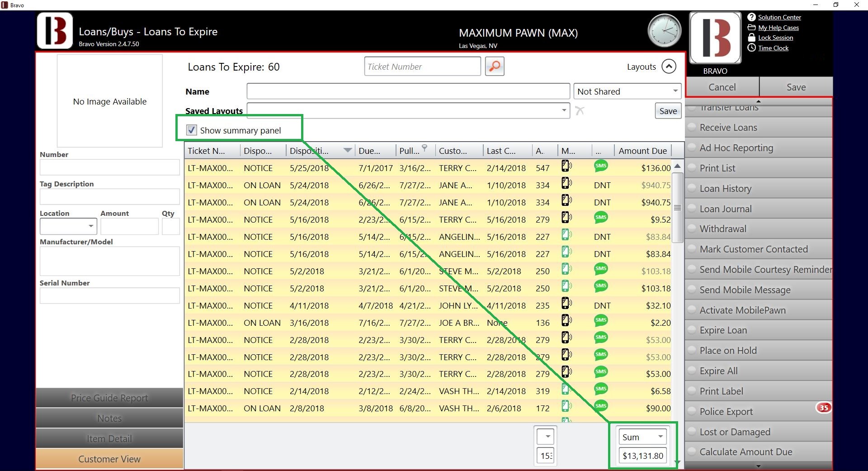Click the Time Clock icon
Image resolution: width=868 pixels, height=471 pixels.
(751, 48)
